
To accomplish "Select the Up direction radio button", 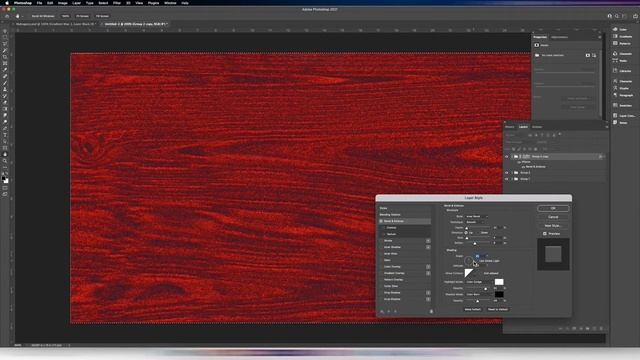I will (x=466, y=233).
